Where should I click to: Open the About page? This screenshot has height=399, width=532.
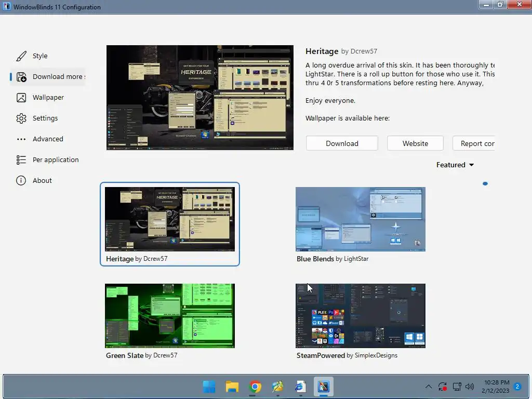pos(47,180)
